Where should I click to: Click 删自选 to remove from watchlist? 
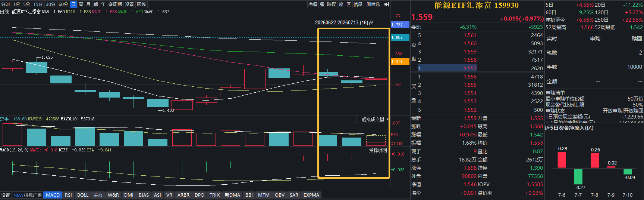coord(373,4)
